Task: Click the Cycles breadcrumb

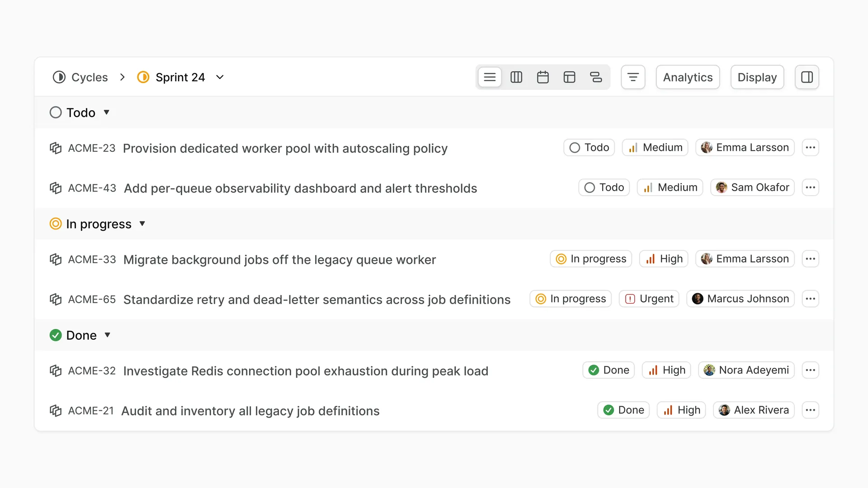Action: [x=80, y=77]
